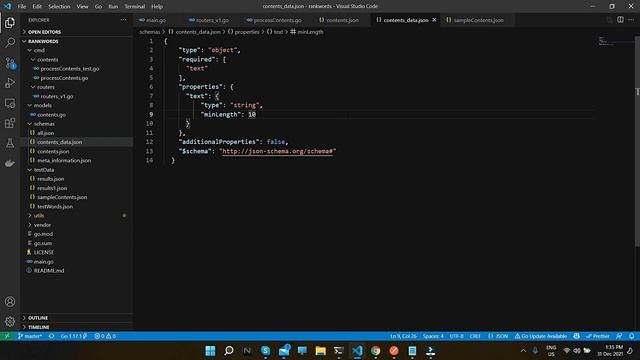Open Remote Explorer view in activity bar
Image resolution: width=640 pixels, height=360 pixels.
point(10,103)
